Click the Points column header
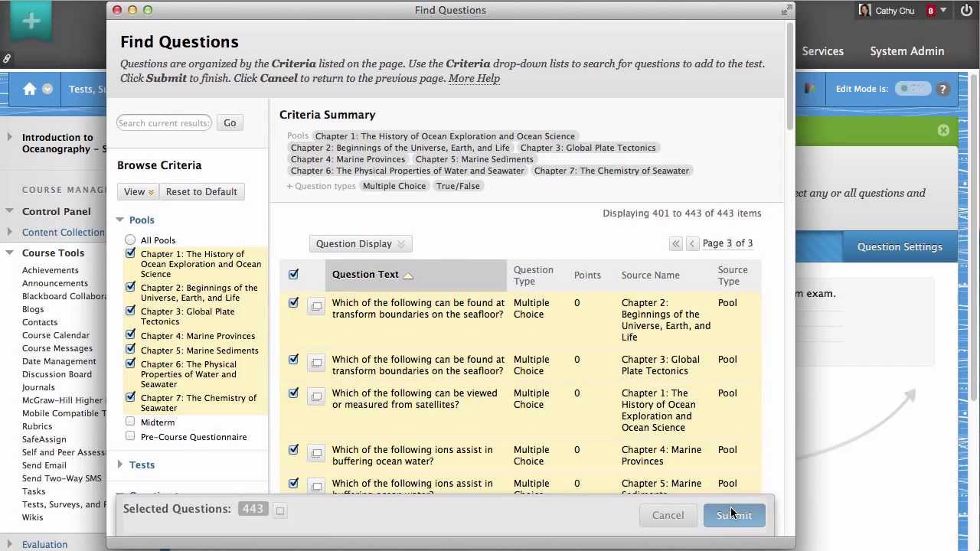 pyautogui.click(x=587, y=275)
